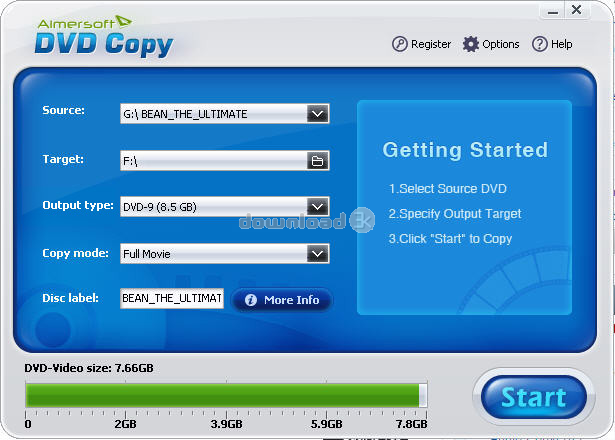Click the '3.9GB' scale mark

226,424
